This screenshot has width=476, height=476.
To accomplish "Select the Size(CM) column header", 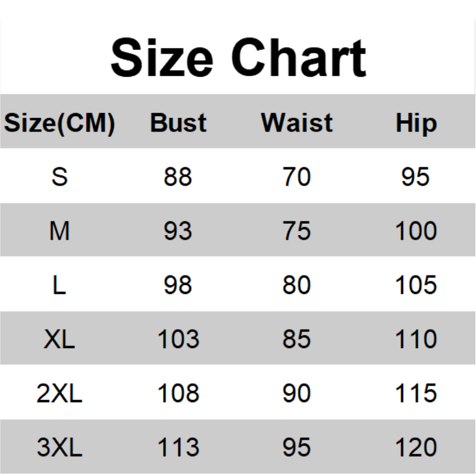I will [59, 123].
